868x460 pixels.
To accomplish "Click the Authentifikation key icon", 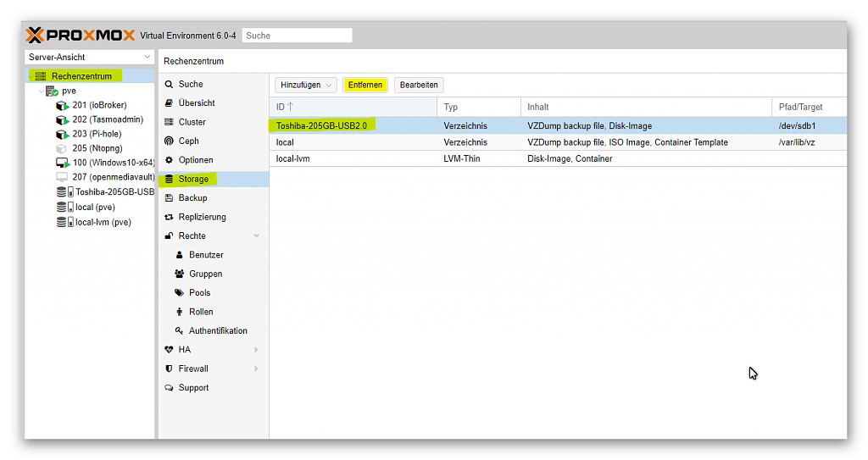I will coord(180,330).
